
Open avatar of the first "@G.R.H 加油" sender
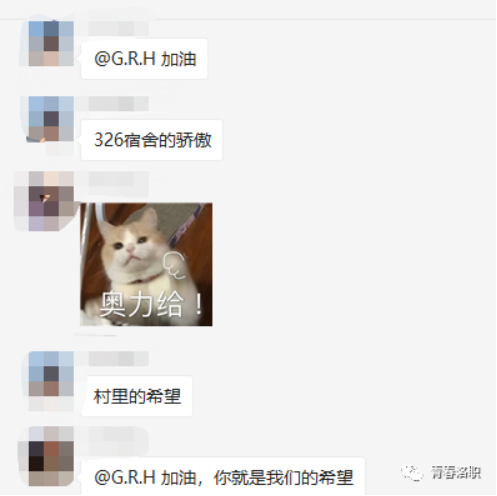[51, 43]
